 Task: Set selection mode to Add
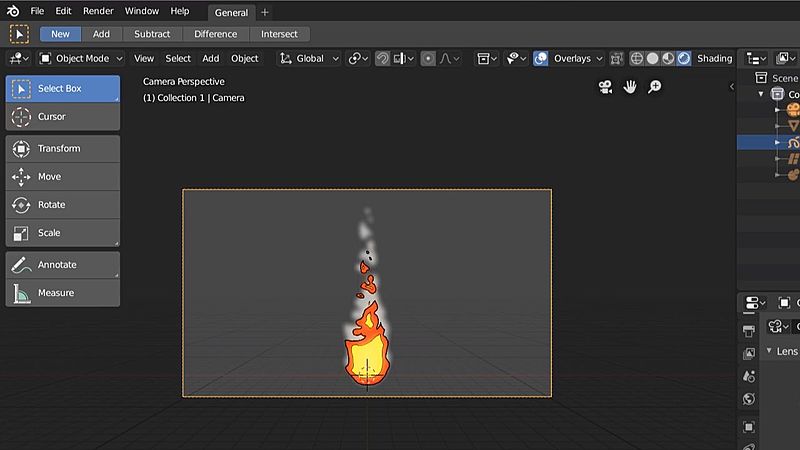click(102, 34)
